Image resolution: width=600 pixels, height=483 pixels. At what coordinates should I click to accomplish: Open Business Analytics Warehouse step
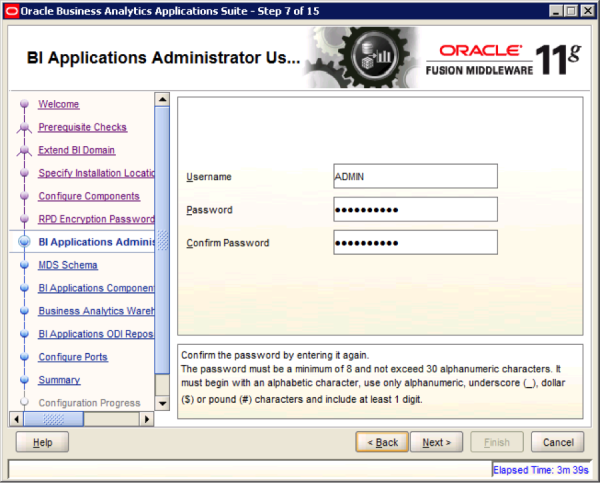96,311
